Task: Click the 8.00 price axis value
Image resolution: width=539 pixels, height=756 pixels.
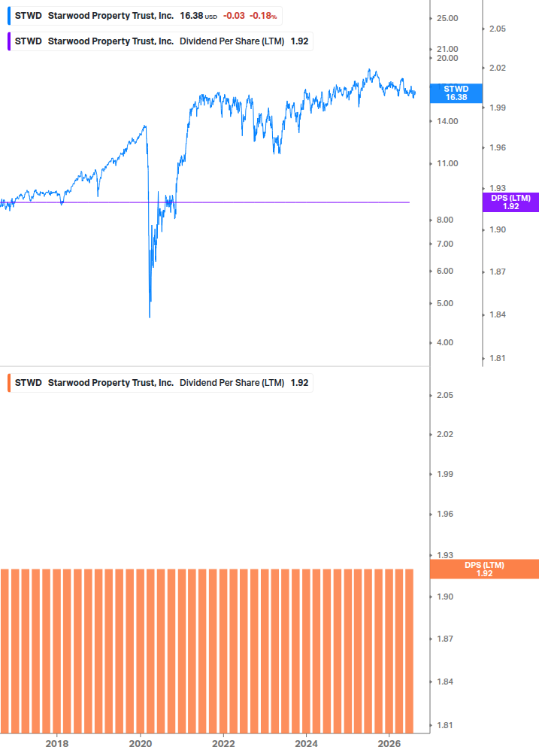Action: click(x=444, y=220)
